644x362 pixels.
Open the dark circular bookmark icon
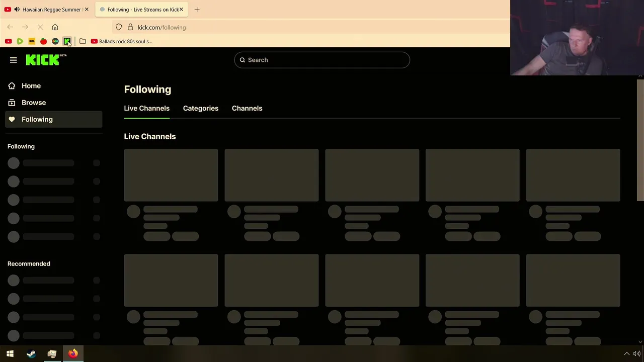[x=55, y=41]
